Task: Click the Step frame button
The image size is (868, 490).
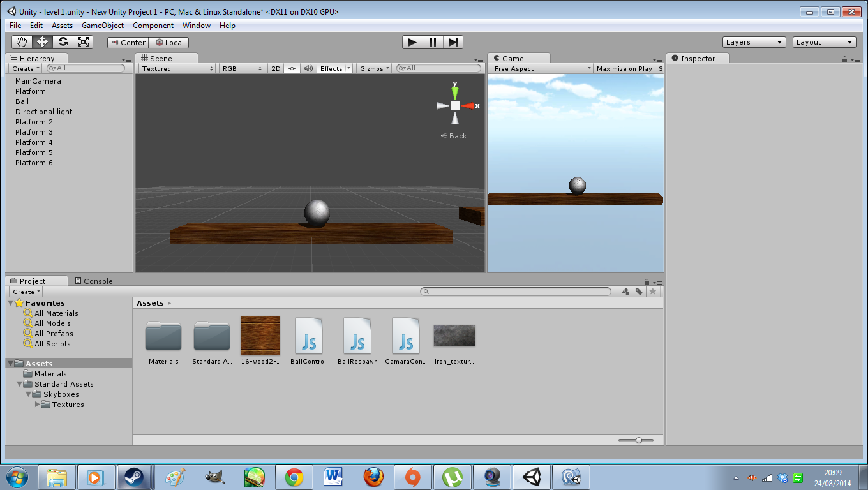Action: 453,42
